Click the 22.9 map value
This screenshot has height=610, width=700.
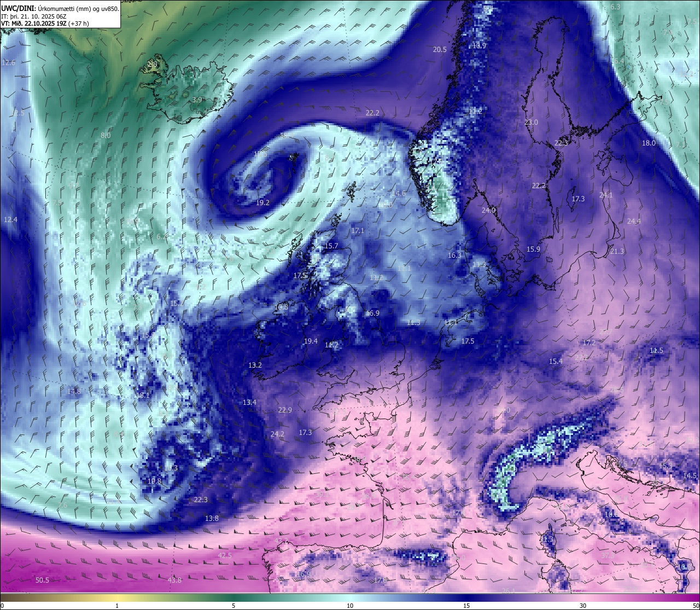point(285,410)
